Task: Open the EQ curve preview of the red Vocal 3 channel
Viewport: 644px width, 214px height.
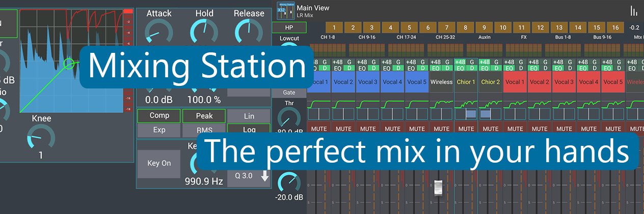Action: tap(564, 105)
